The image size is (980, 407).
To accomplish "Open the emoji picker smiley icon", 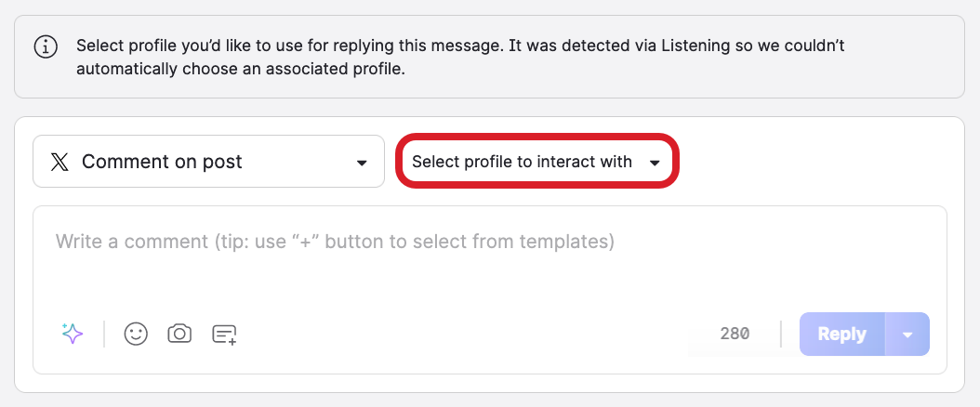I will point(136,334).
